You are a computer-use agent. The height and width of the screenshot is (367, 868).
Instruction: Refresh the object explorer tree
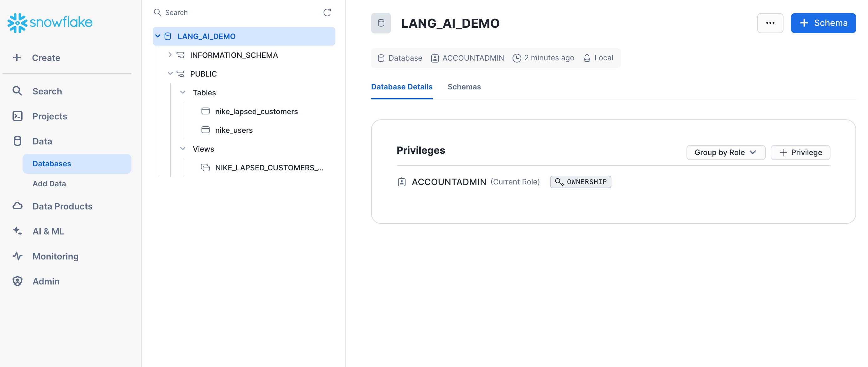coord(327,13)
